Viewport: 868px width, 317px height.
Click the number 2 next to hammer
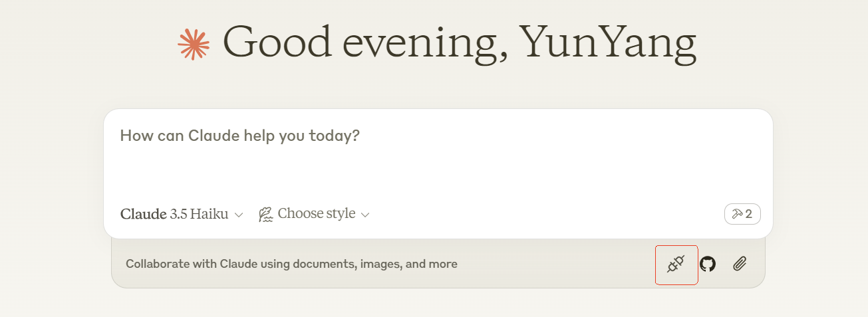coord(749,214)
